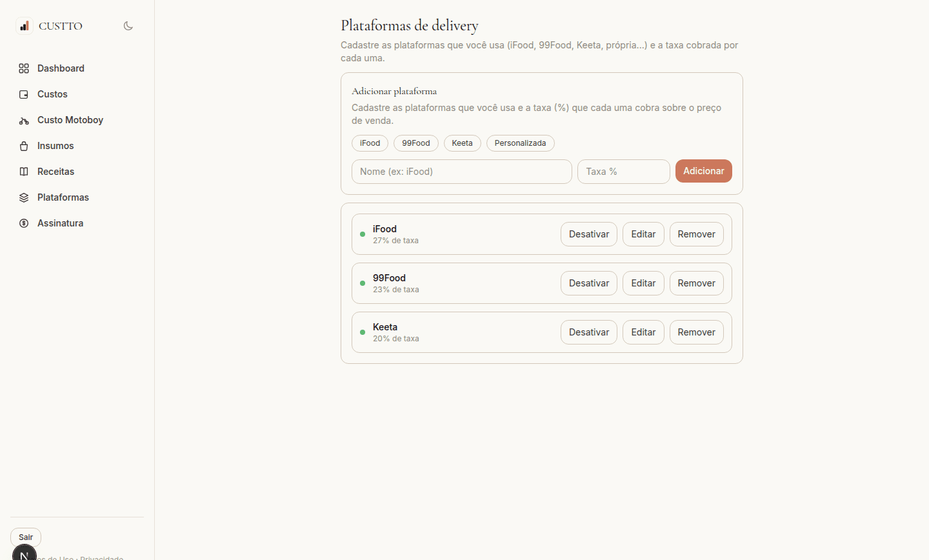Open the Receitas section

(x=77, y=172)
